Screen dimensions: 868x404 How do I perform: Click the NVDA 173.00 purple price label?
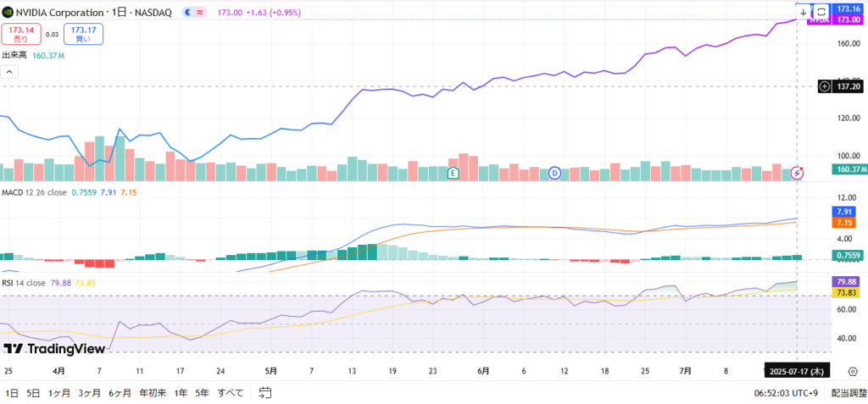click(x=836, y=19)
